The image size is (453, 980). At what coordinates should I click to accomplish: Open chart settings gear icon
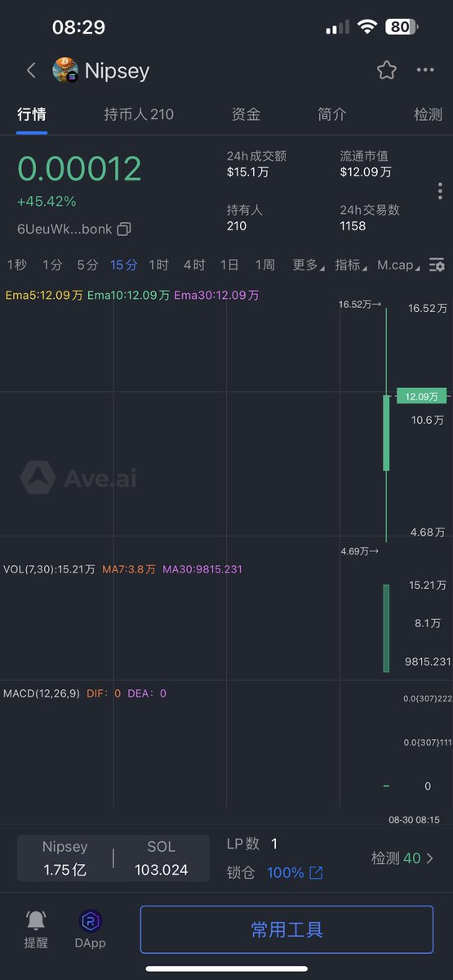click(x=437, y=265)
